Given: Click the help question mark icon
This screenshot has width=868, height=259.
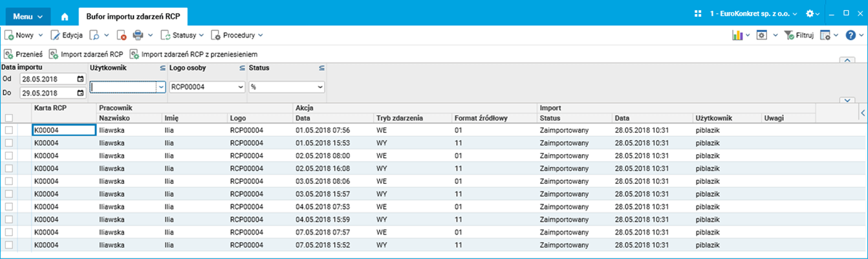Looking at the screenshot, I should [x=851, y=36].
